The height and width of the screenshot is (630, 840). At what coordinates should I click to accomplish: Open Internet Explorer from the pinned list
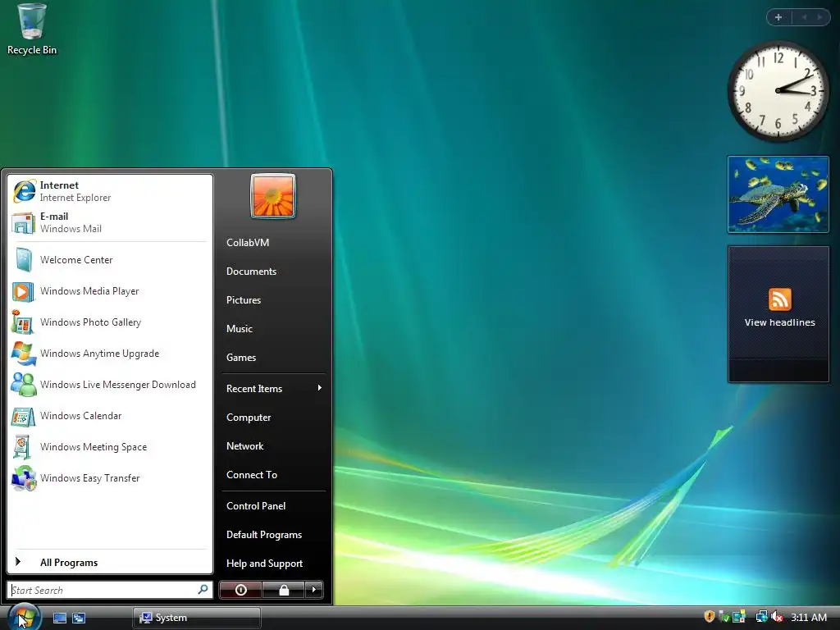[x=110, y=191]
